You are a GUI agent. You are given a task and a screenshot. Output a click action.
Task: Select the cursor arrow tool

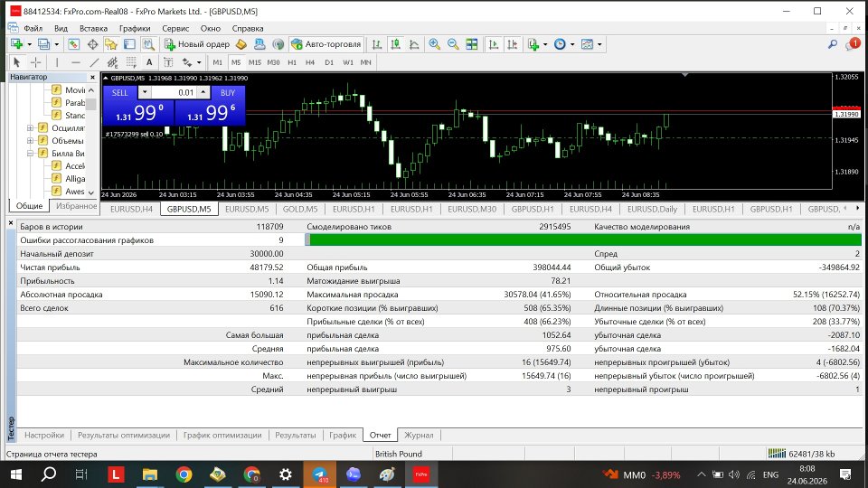16,62
